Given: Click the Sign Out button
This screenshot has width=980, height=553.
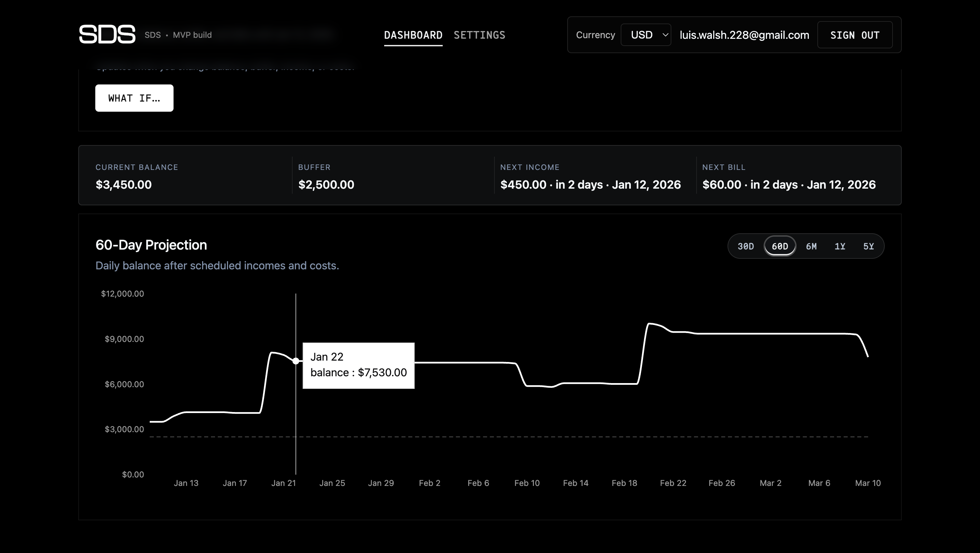Looking at the screenshot, I should [855, 35].
